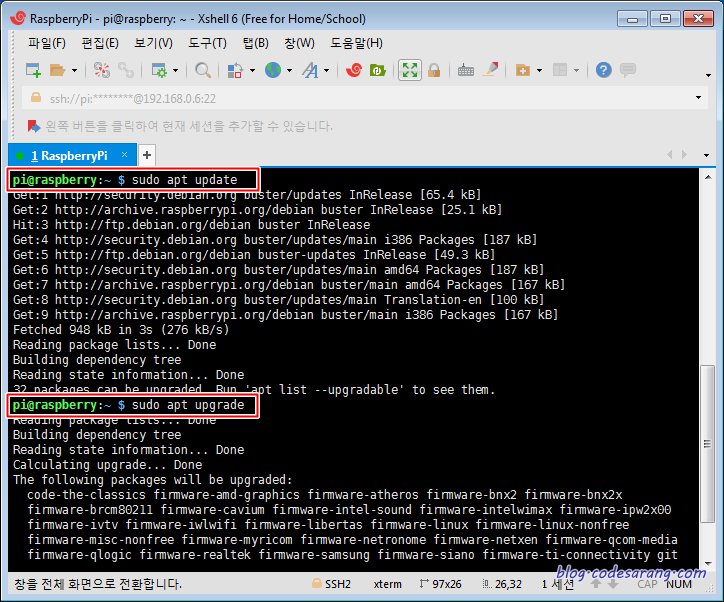Open address bar history dropdown

(x=698, y=97)
